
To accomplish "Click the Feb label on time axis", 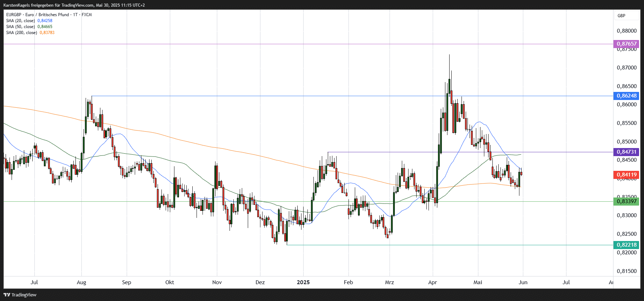I will [348, 282].
